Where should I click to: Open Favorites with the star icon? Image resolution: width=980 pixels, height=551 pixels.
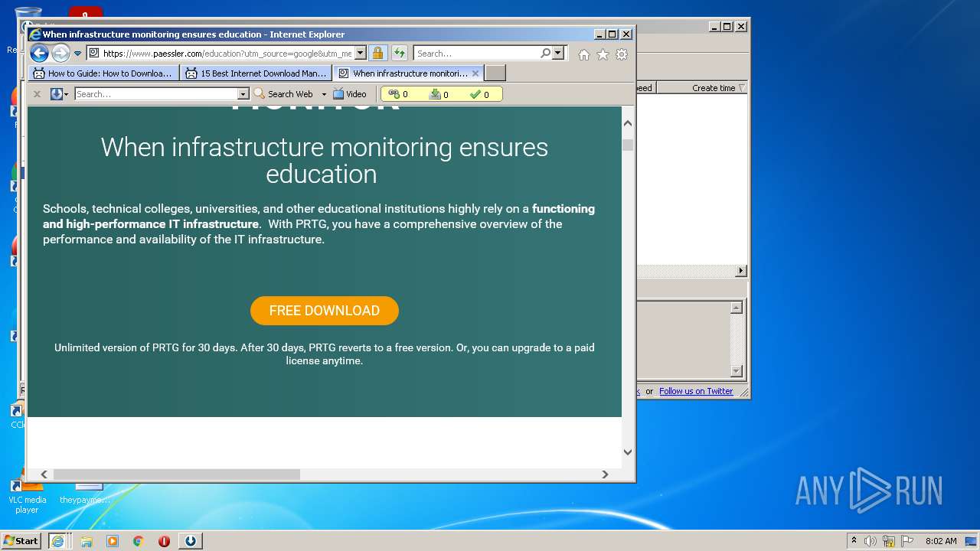coord(603,54)
